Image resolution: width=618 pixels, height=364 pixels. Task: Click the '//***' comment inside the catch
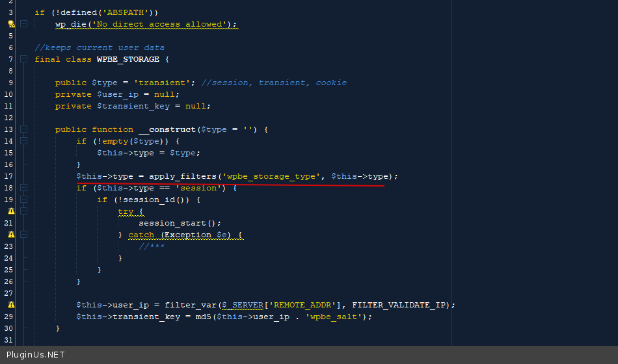click(152, 246)
